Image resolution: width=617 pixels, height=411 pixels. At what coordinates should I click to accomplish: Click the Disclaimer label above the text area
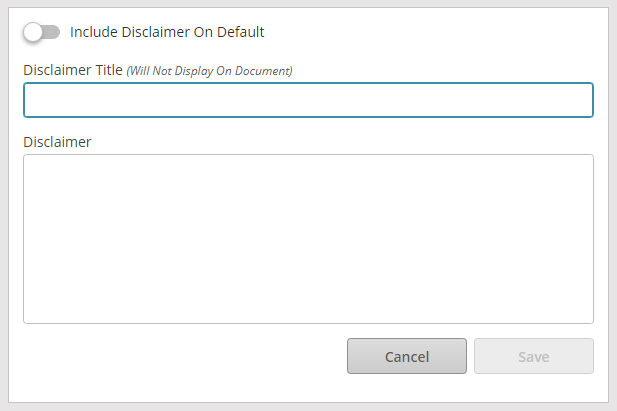[x=57, y=142]
